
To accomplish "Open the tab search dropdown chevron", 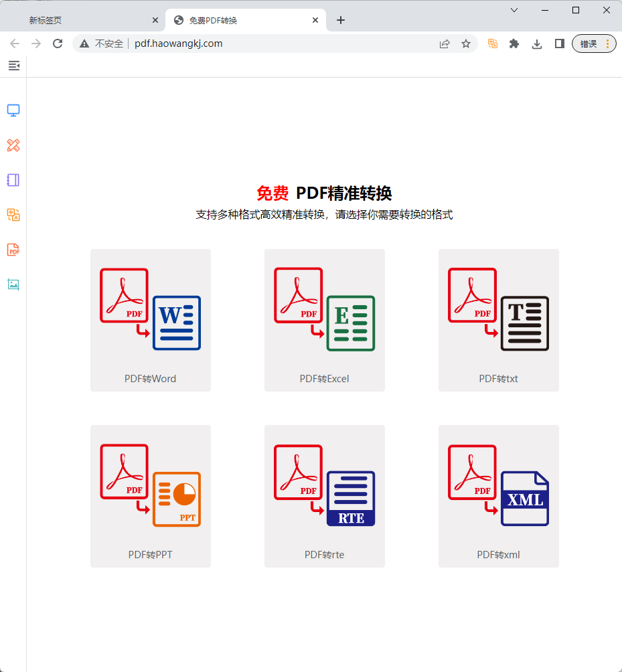I will 514,10.
